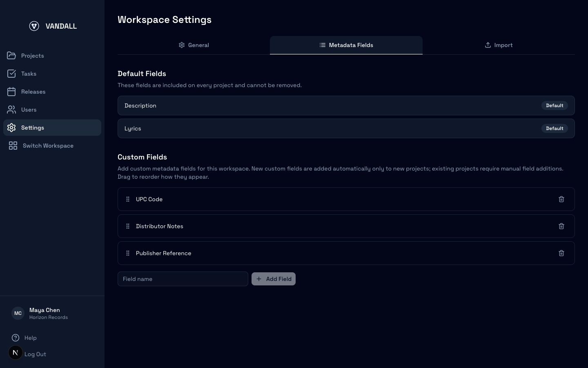Screen dimensions: 588x368
Task: Select the Metadata Fields tab
Action: (346, 45)
